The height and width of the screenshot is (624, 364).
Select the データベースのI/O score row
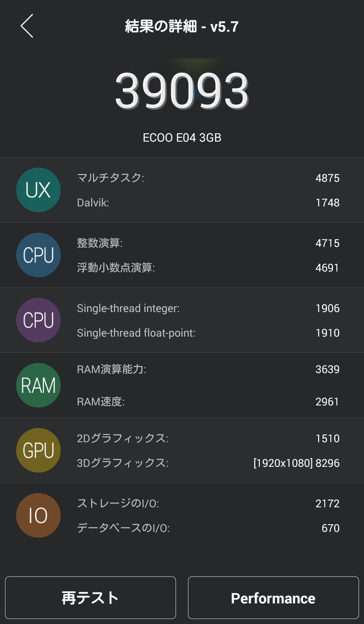tap(208, 528)
